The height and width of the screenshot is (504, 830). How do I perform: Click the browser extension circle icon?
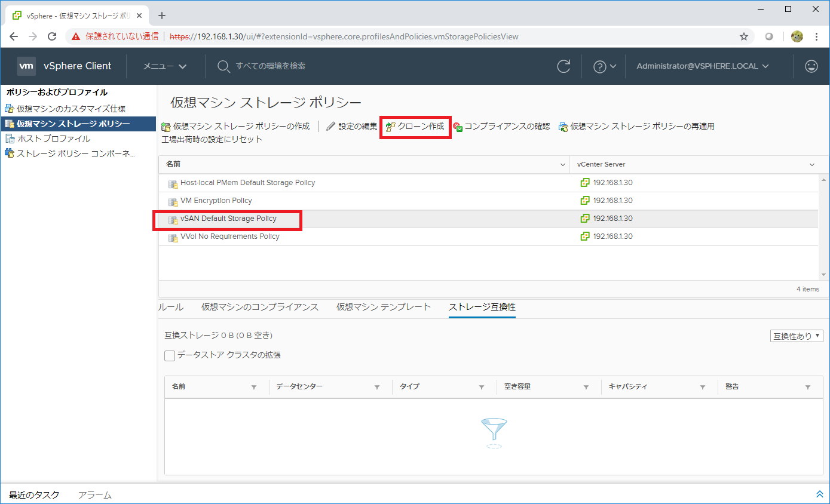(769, 36)
